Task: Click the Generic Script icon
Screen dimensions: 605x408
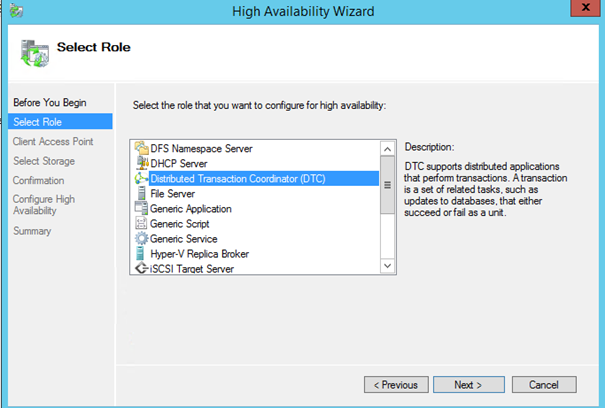Action: click(141, 224)
